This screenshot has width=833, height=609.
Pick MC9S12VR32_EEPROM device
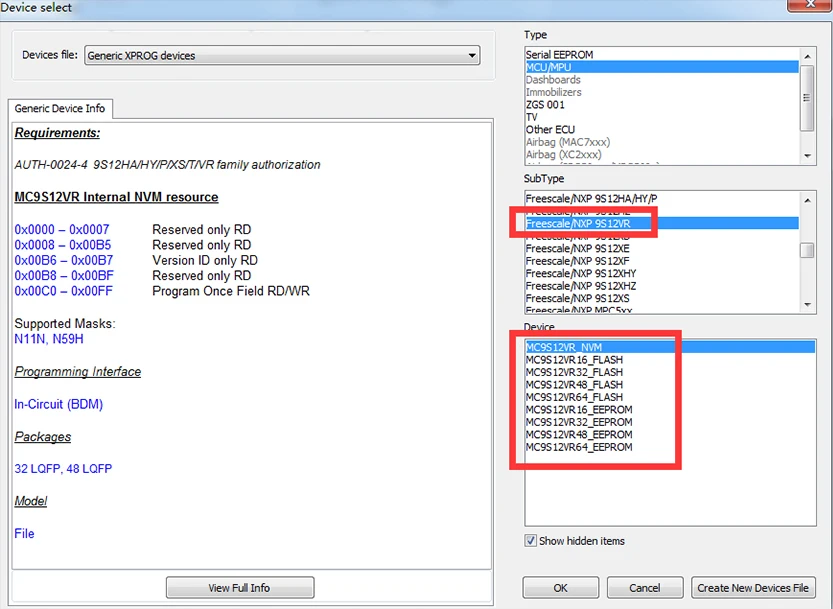coord(670,422)
